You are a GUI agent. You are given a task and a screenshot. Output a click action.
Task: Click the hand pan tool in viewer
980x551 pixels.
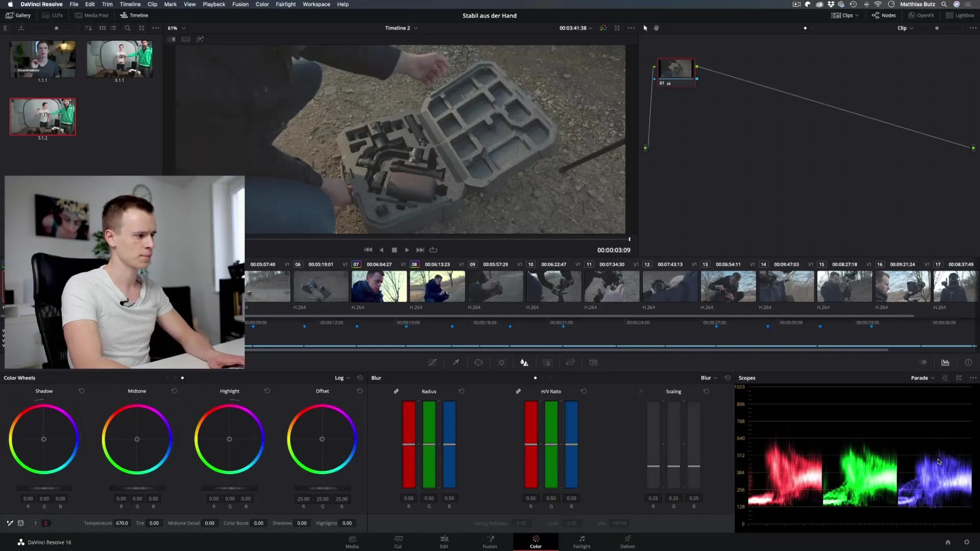656,28
